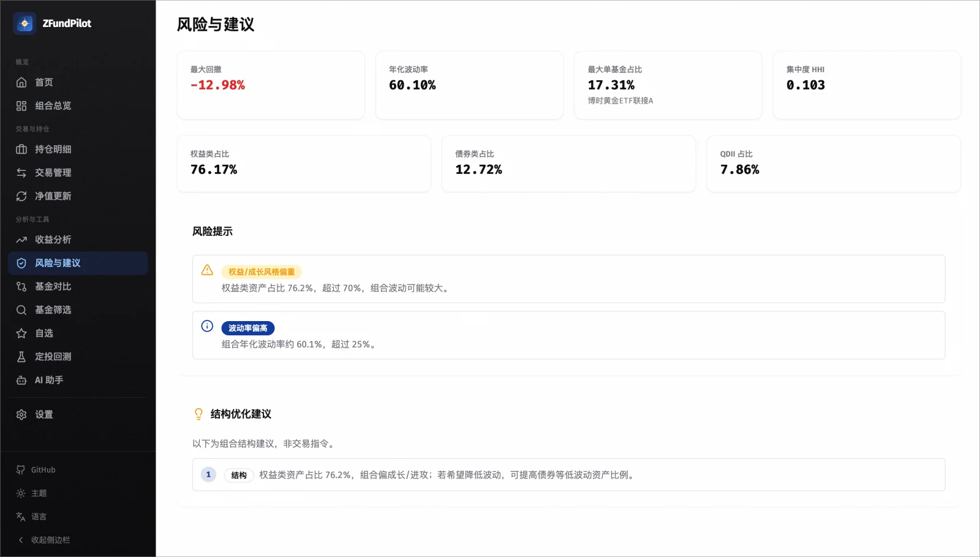Screen dimensions: 980x557
Task: Click the suggestion number 1 badge
Action: tap(208, 474)
